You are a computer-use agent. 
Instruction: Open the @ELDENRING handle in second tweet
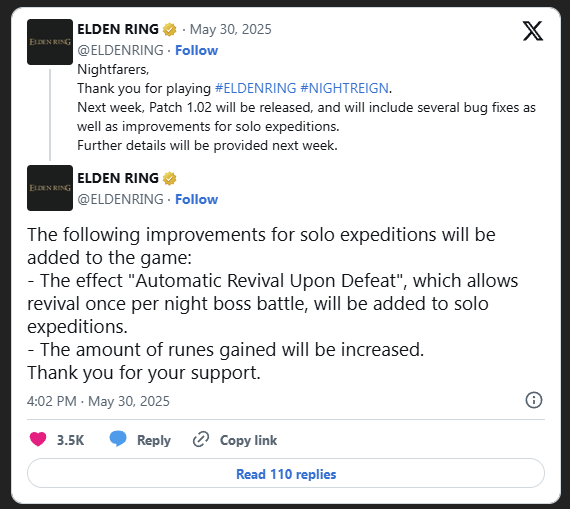pos(120,199)
